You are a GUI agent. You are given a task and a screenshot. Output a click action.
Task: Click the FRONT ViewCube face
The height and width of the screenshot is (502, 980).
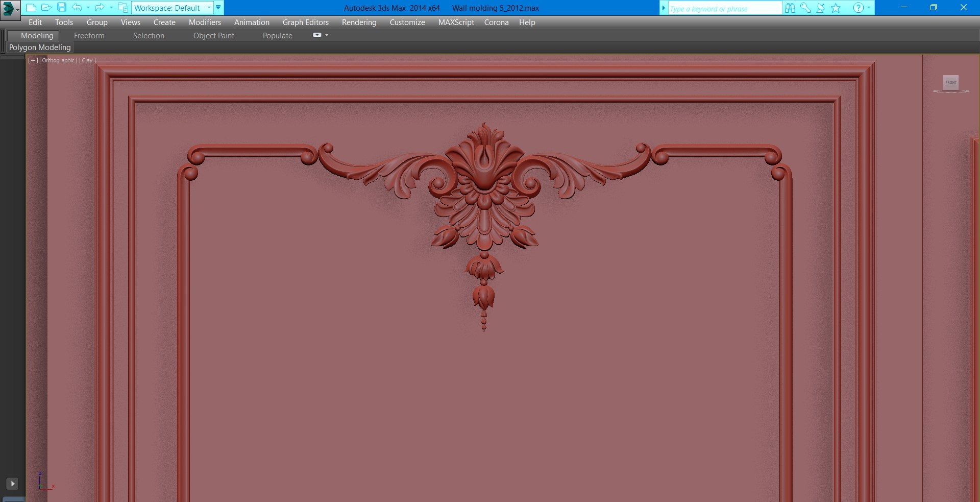tap(951, 82)
